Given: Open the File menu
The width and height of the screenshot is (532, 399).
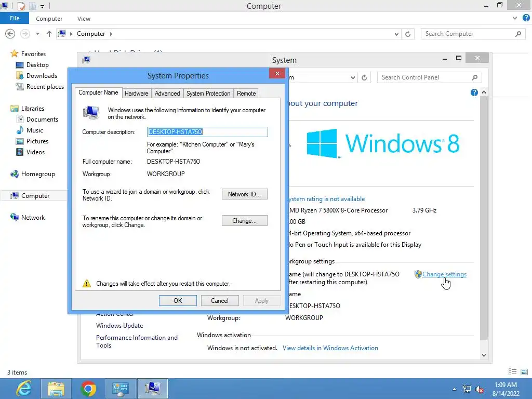Looking at the screenshot, I should tap(15, 18).
